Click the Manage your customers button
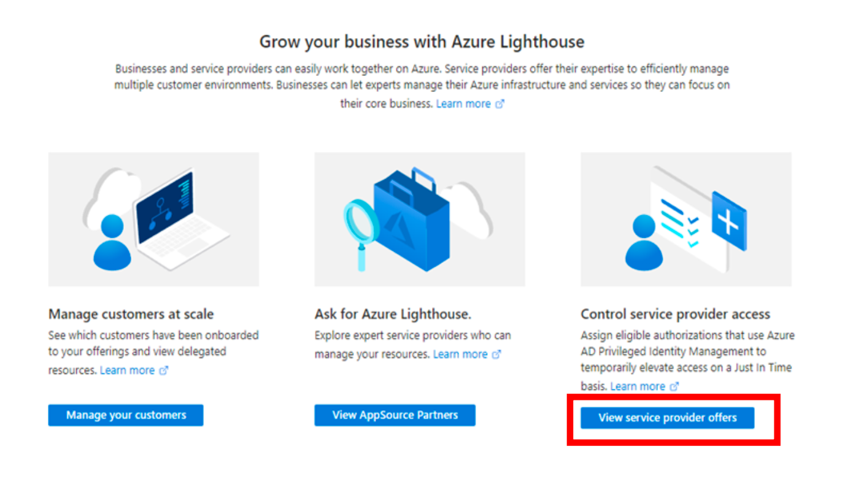This screenshot has height=504, width=864. tap(126, 415)
